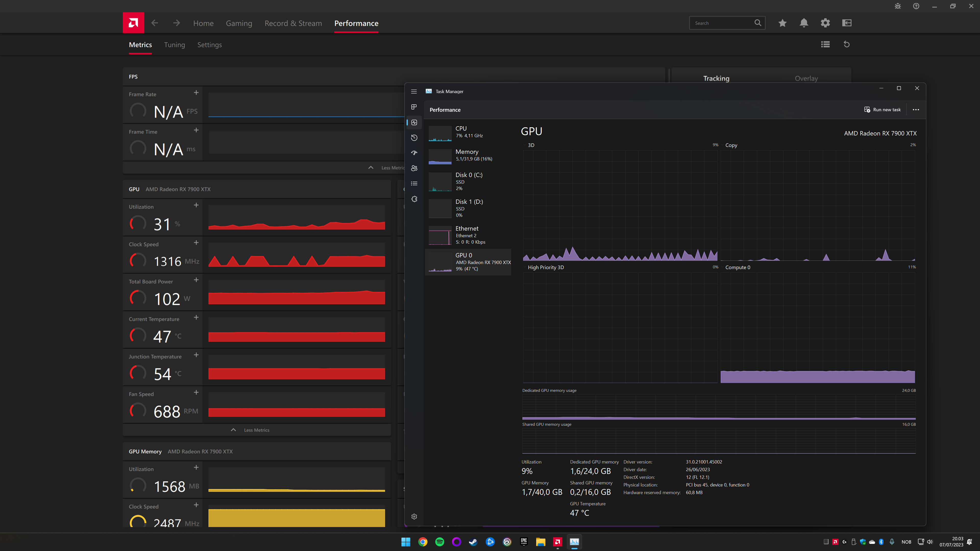Select the Metrics subtab
980x551 pixels.
140,45
